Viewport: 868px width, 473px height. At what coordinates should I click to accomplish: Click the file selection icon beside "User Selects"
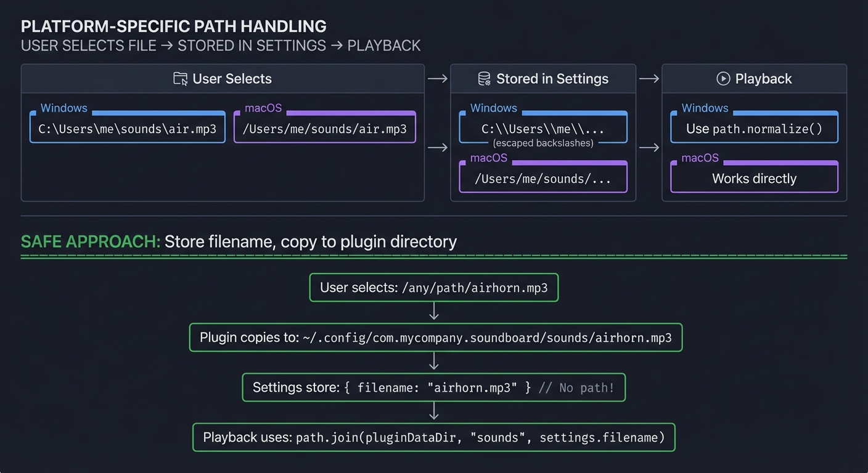point(180,79)
